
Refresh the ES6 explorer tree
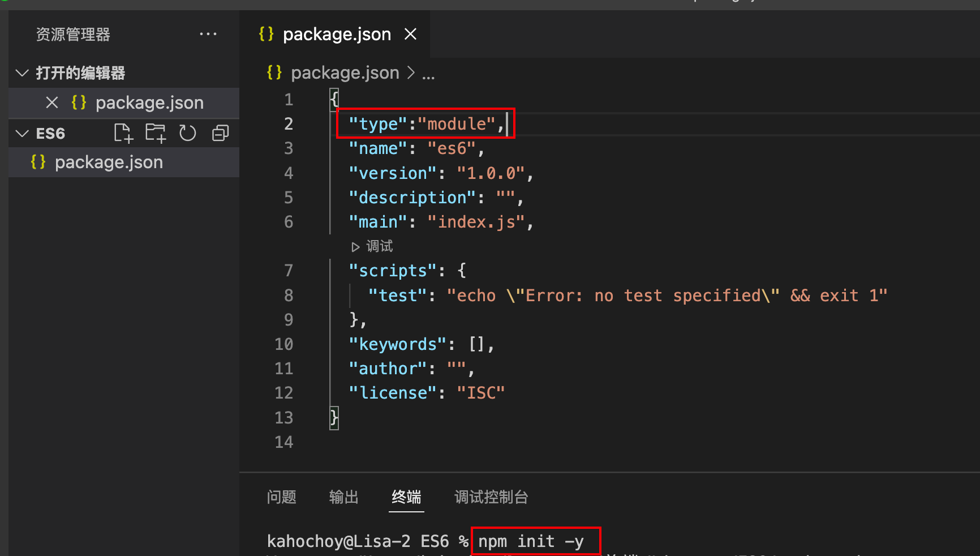[187, 133]
